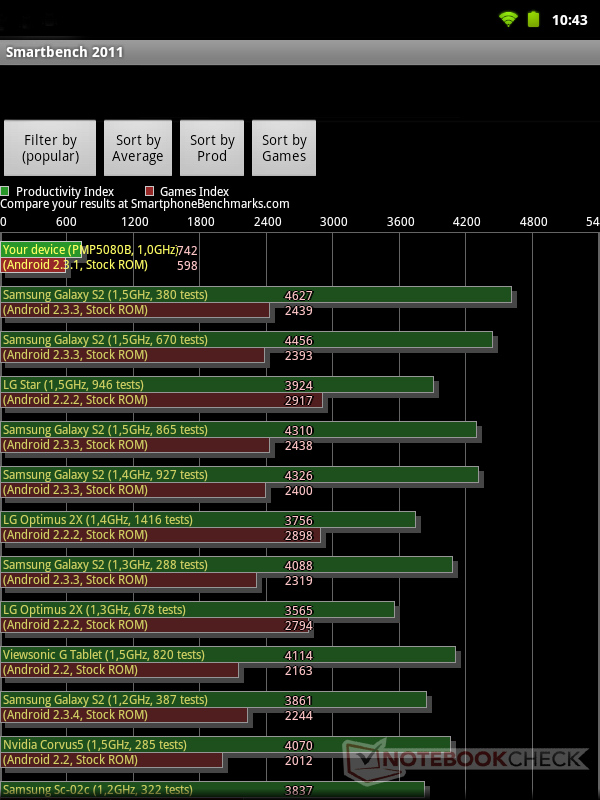This screenshot has height=800, width=600.
Task: Click the 2244 games score value
Action: pyautogui.click(x=298, y=715)
